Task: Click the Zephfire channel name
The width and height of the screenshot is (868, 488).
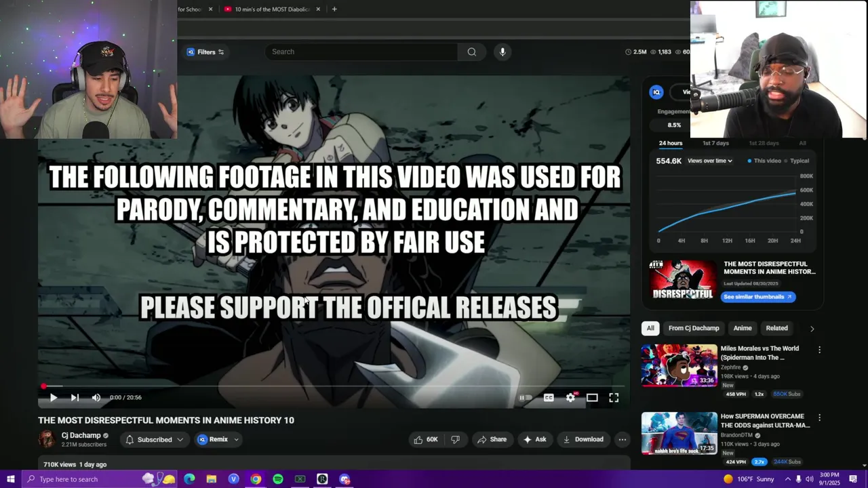Action: (731, 367)
